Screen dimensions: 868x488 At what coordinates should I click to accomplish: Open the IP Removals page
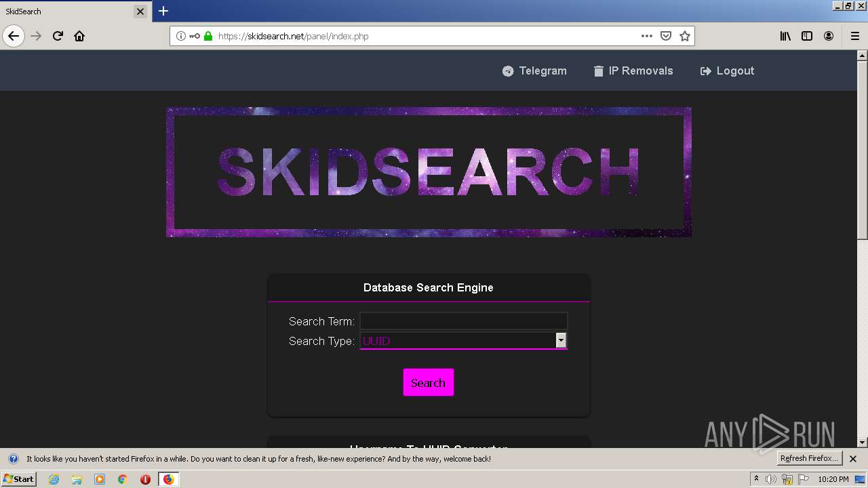(x=633, y=70)
